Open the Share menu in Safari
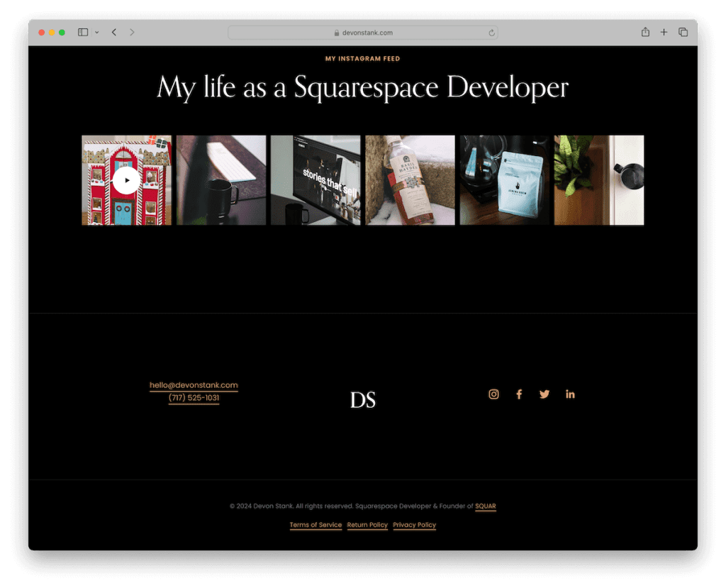This screenshot has height=588, width=726. click(644, 32)
